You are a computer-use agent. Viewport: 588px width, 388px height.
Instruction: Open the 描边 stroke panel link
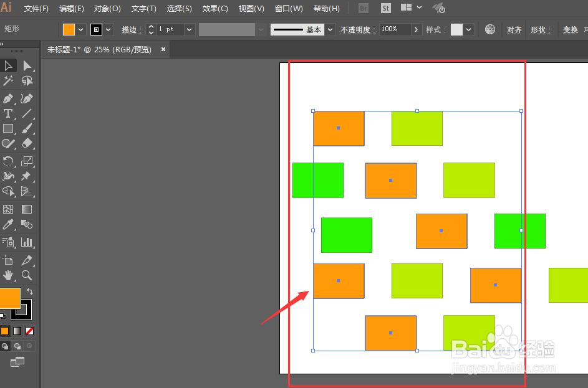pos(132,30)
